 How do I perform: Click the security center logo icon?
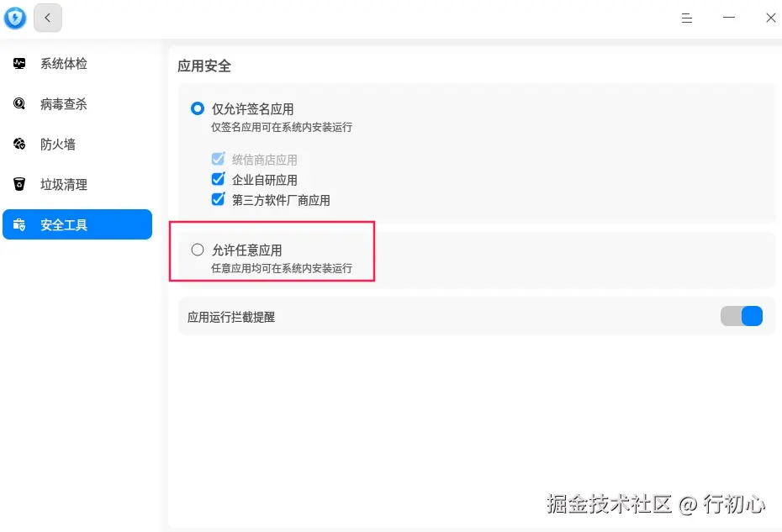click(14, 18)
